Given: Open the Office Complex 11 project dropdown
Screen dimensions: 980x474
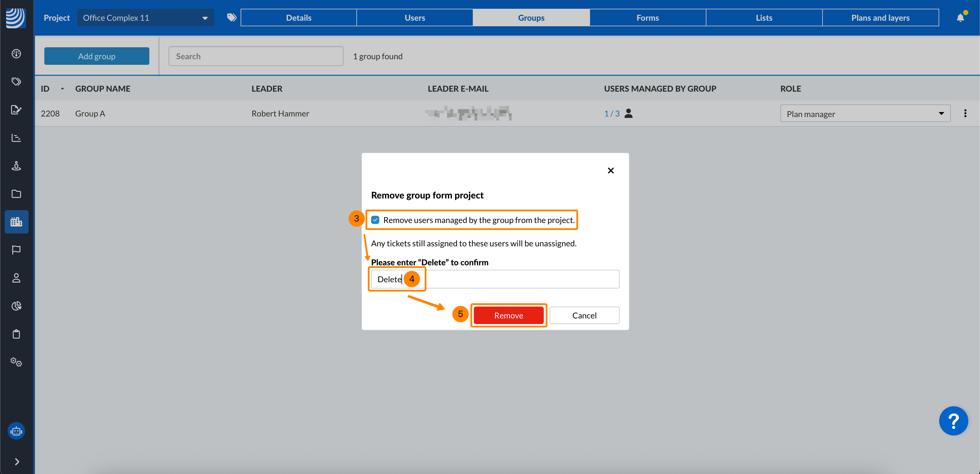Looking at the screenshot, I should pyautogui.click(x=145, y=18).
